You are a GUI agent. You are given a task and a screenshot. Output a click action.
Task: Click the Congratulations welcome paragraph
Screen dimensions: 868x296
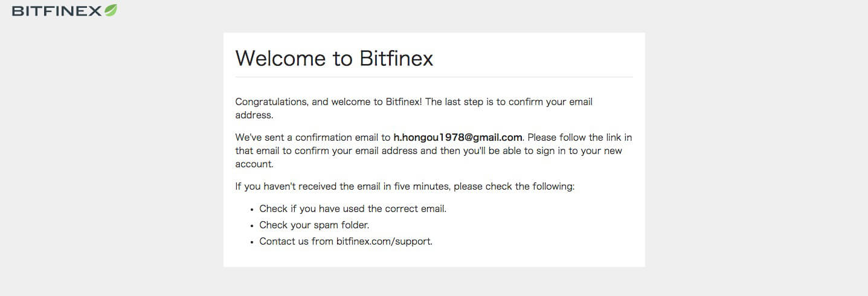click(414, 108)
